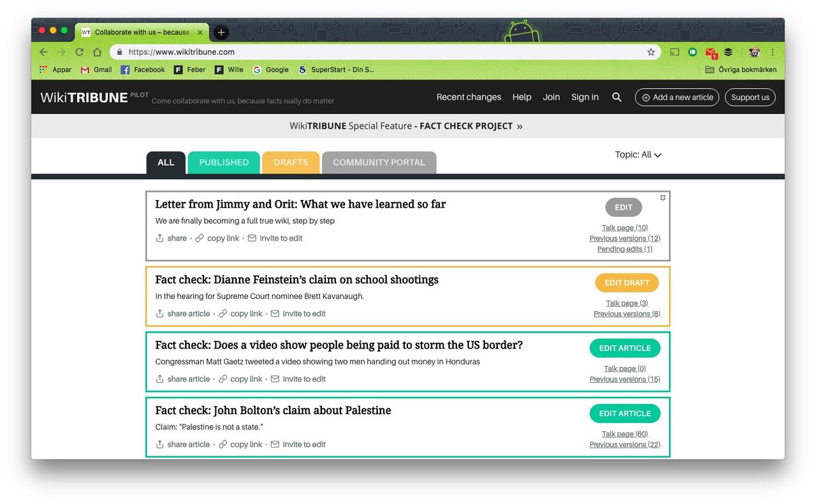Viewport: 816px width, 504px height.
Task: Open Recent changes in the navigation
Action: 469,97
